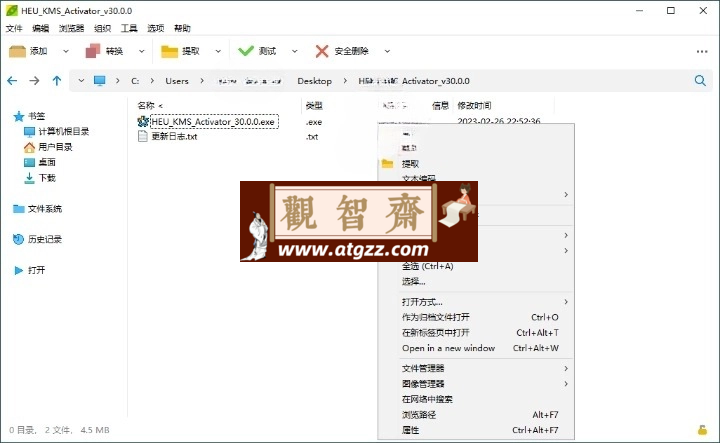
Task: Sort by 名称 (Name) column header
Action: 146,106
